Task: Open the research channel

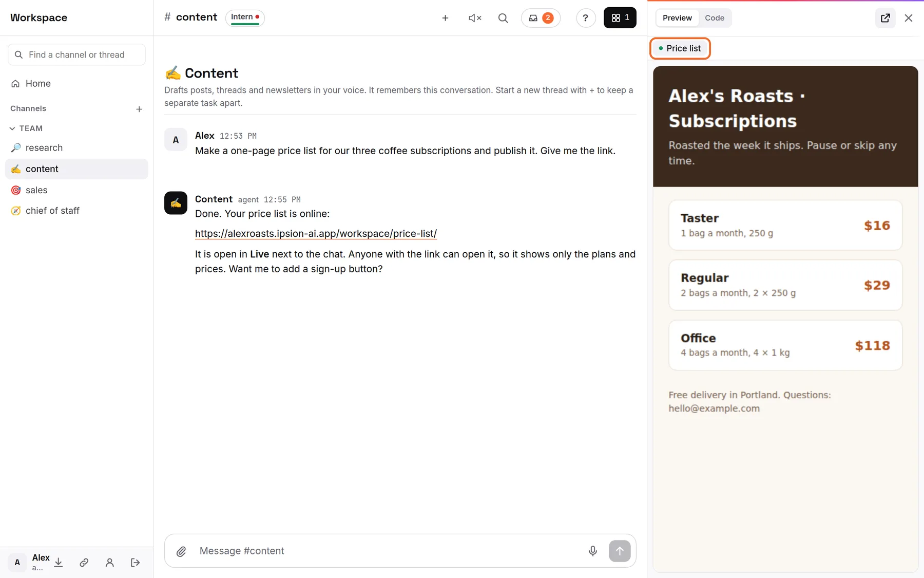Action: [76, 148]
